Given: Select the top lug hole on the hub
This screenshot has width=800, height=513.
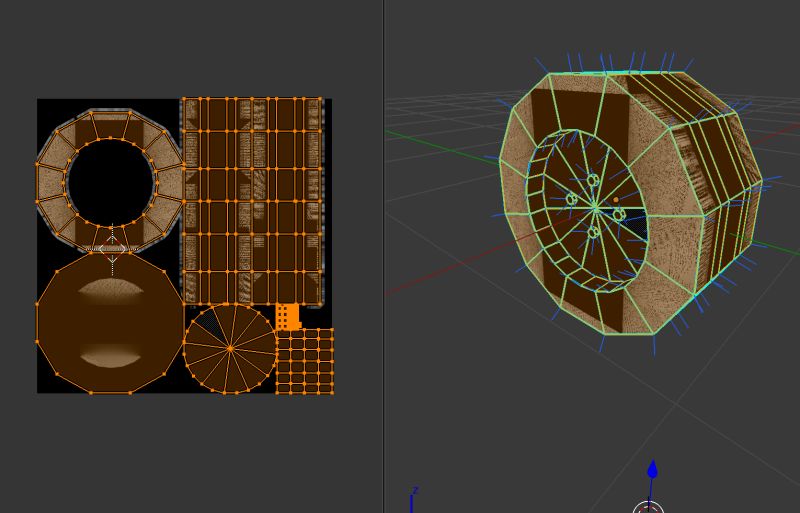Looking at the screenshot, I should pos(593,180).
